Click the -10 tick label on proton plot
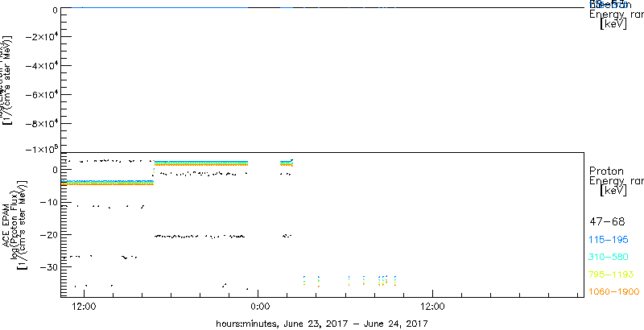 [48, 202]
